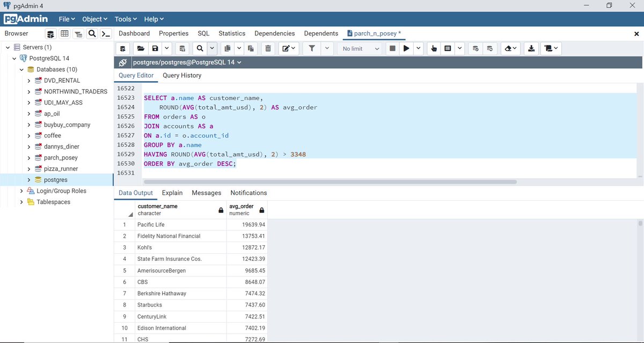This screenshot has width=644, height=343.
Task: Click the query editor horizontal scrollbar
Action: pyautogui.click(x=329, y=182)
